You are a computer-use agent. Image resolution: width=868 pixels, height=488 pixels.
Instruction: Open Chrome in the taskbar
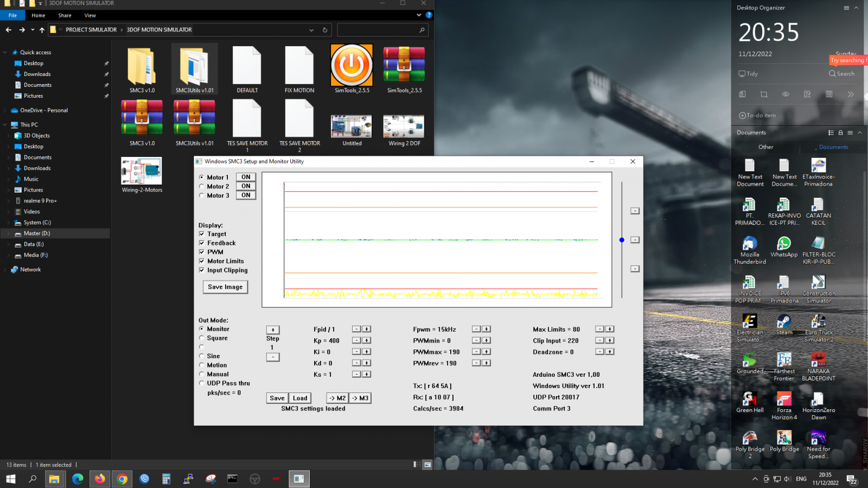pos(122,479)
